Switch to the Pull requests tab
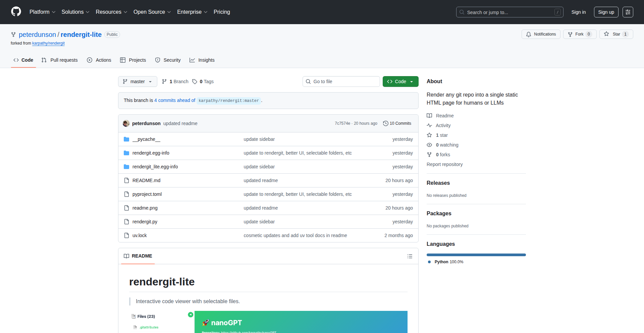The height and width of the screenshot is (333, 644). [x=60, y=60]
